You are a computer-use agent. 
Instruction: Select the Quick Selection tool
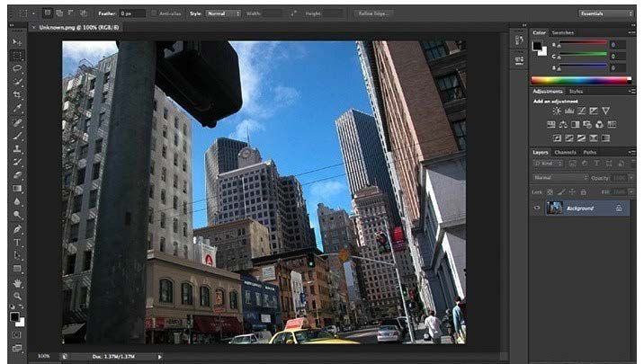[x=17, y=82]
